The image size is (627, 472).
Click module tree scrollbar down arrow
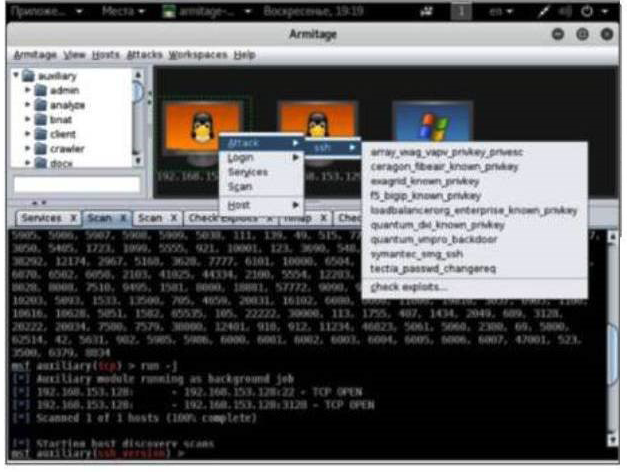tap(138, 160)
